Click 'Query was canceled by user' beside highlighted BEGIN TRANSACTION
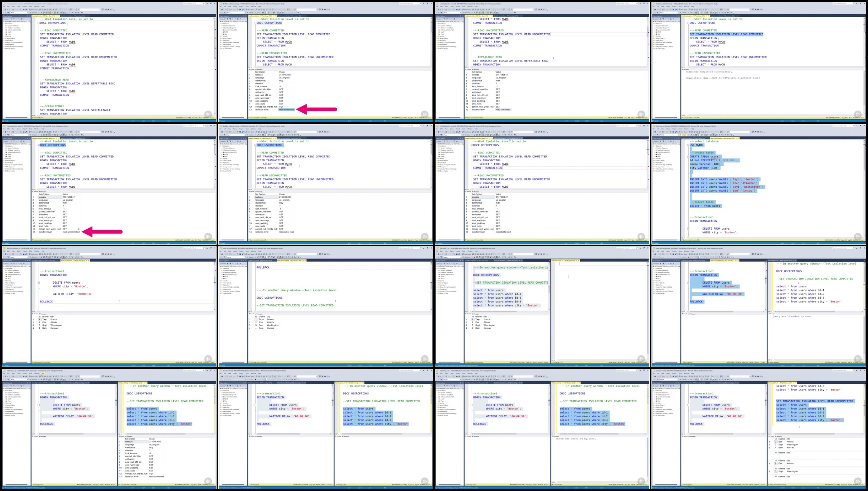Viewport: 868px width, 491px height. pyautogui.click(x=792, y=316)
